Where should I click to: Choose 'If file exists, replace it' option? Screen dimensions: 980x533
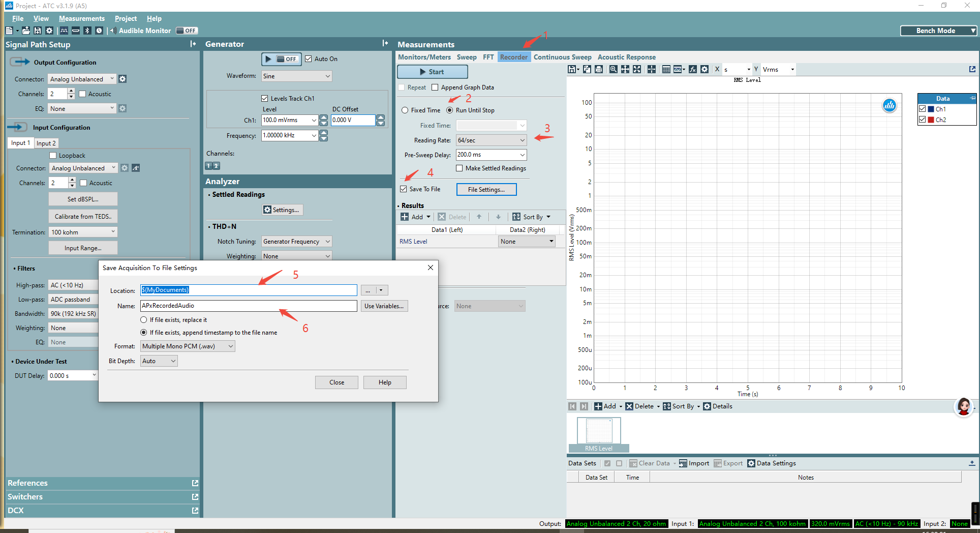(x=144, y=320)
